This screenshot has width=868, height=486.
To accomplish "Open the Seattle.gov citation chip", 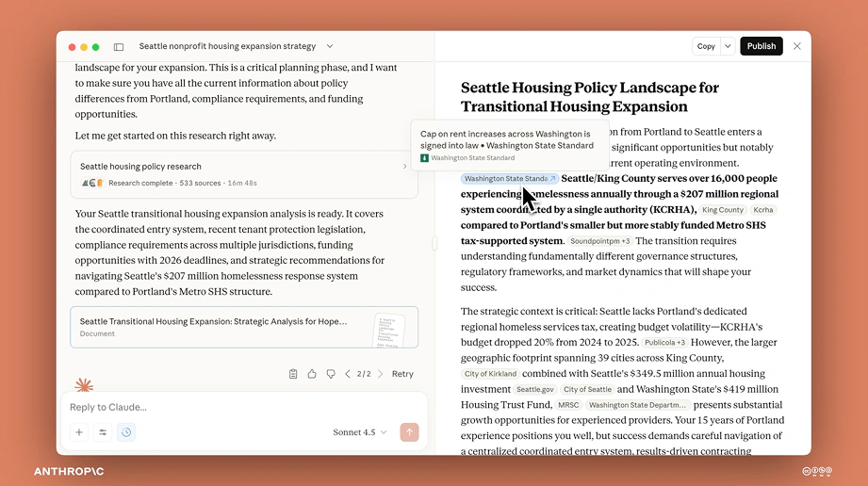I will (x=534, y=390).
